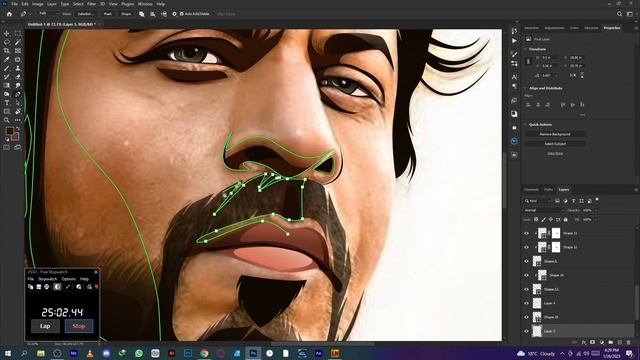Open the Photoshop search icon

click(x=619, y=14)
